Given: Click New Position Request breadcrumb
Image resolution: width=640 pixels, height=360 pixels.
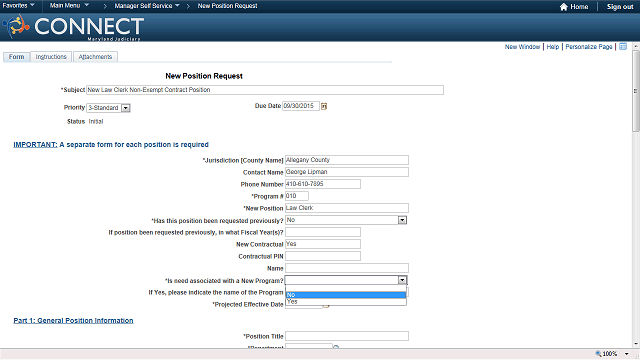Looking at the screenshot, I should (227, 6).
